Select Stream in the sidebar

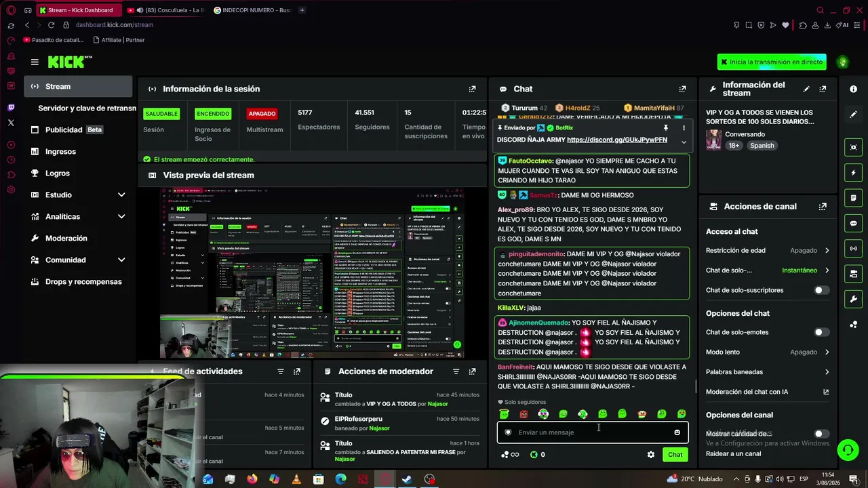tap(78, 86)
